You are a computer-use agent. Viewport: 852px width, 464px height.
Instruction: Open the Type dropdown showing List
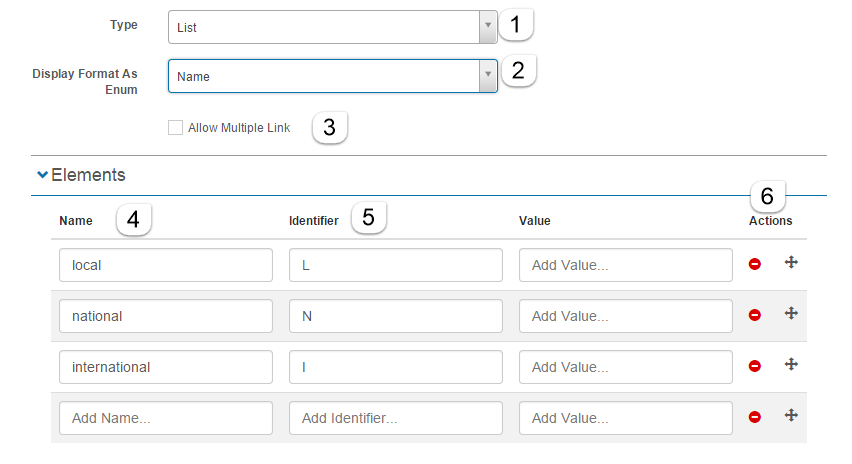click(332, 27)
